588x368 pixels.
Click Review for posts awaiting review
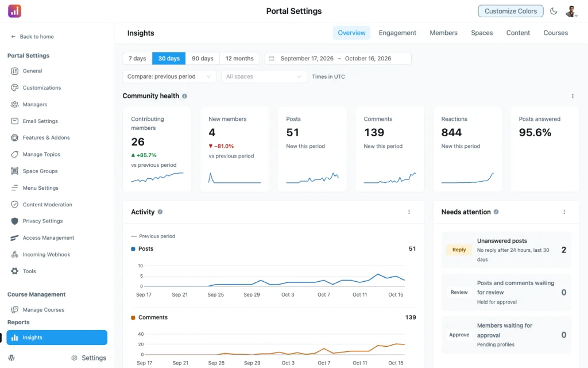[459, 292]
